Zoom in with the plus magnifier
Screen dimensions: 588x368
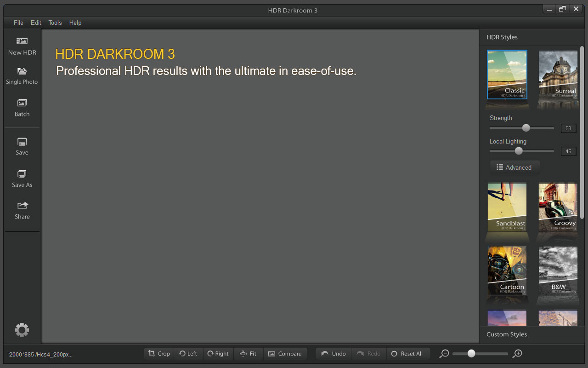(x=518, y=354)
